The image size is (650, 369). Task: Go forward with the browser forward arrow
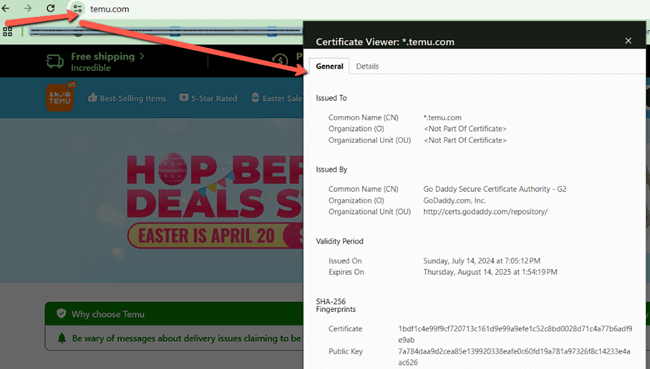click(x=28, y=8)
